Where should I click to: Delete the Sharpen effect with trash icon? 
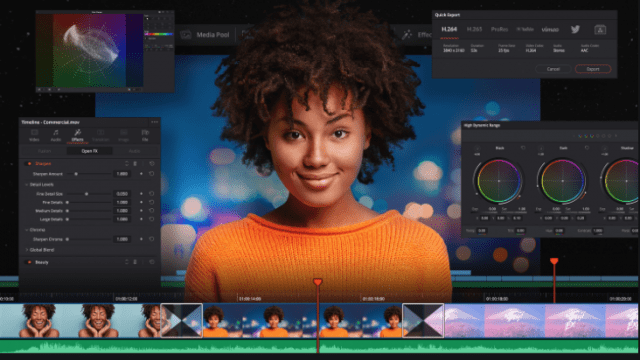coord(135,164)
